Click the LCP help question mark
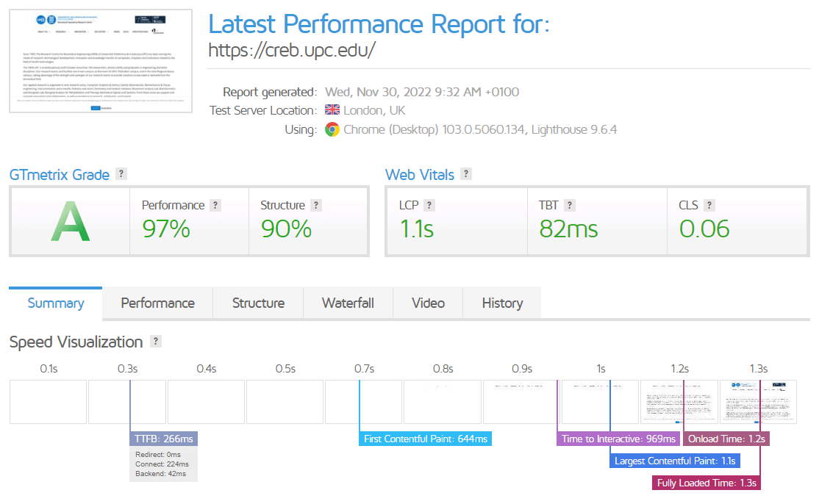This screenshot has height=504, width=819. click(x=429, y=206)
